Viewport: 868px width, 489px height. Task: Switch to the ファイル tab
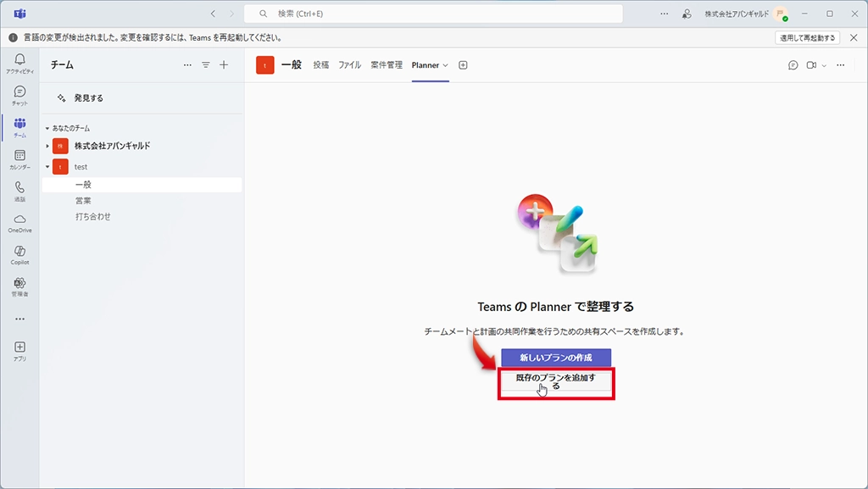pyautogui.click(x=350, y=65)
